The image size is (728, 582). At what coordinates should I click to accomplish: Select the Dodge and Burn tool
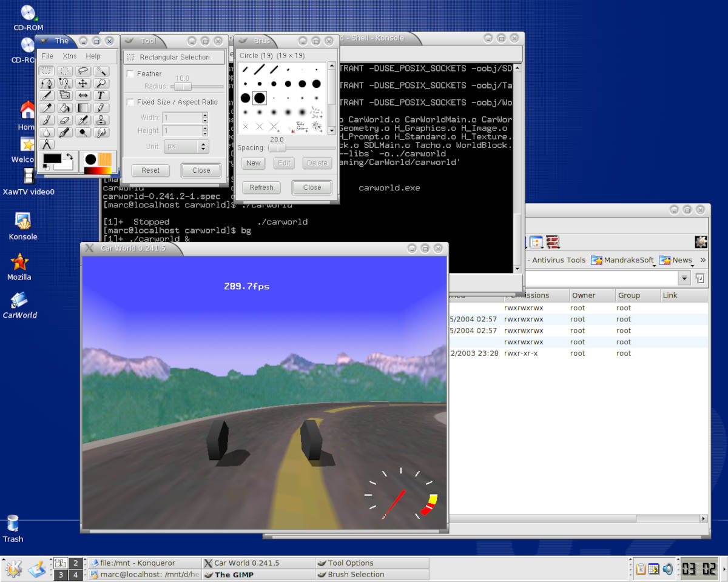pyautogui.click(x=83, y=132)
